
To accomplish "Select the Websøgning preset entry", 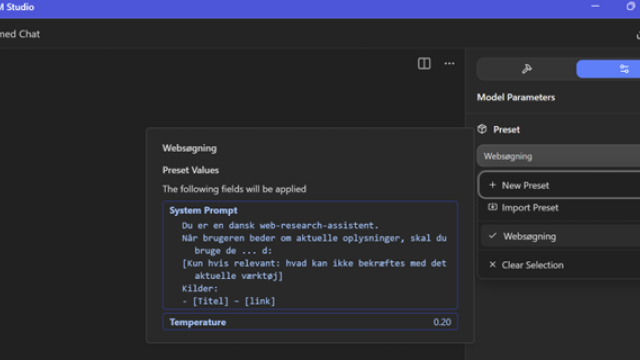I will [x=560, y=236].
